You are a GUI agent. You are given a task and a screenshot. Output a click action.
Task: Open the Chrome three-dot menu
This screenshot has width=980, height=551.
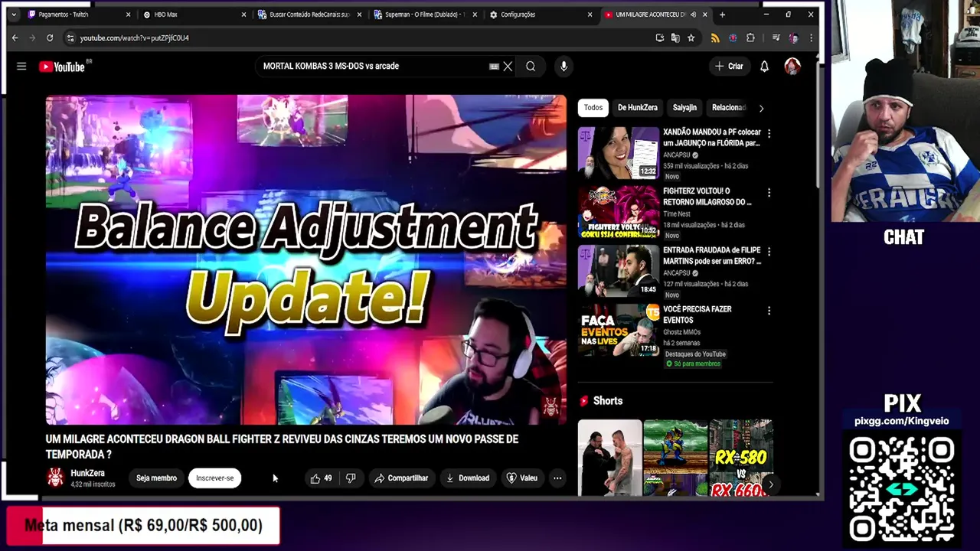(x=811, y=37)
